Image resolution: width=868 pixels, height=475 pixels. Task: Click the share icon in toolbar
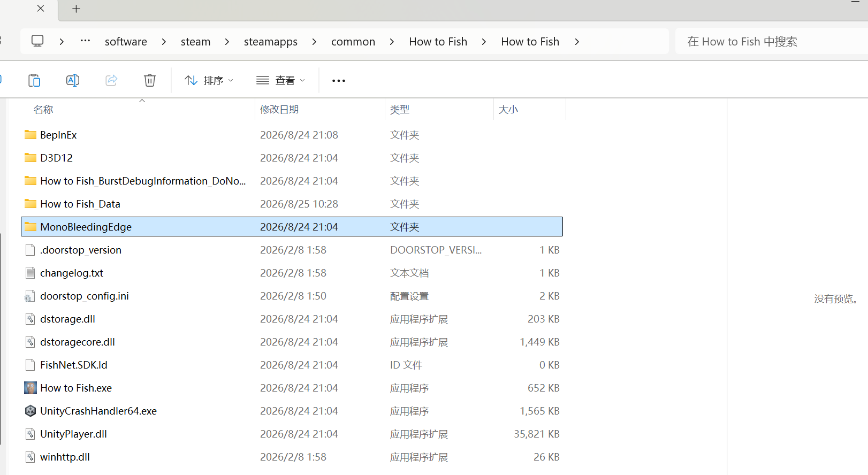[111, 80]
